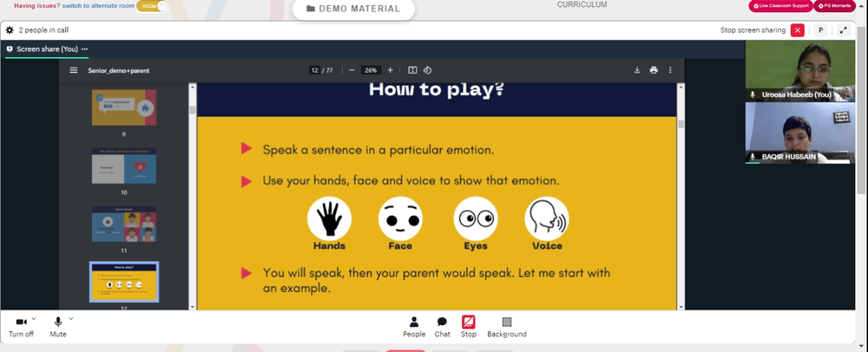The image size is (868, 352).
Task: Click BAQIR HUSSAIN microphone indicator
Action: [x=753, y=157]
